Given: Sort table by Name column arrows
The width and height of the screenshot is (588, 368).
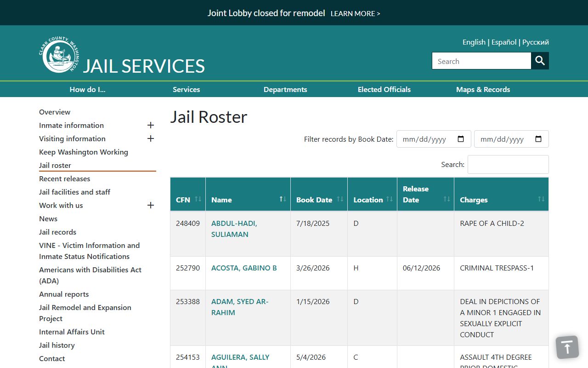Looking at the screenshot, I should 283,199.
